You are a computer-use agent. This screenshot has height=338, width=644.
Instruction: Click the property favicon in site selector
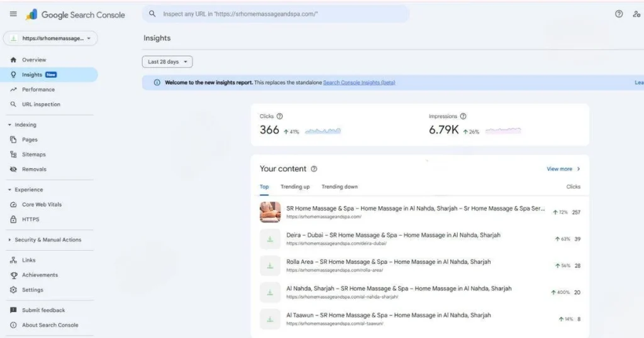tap(14, 38)
